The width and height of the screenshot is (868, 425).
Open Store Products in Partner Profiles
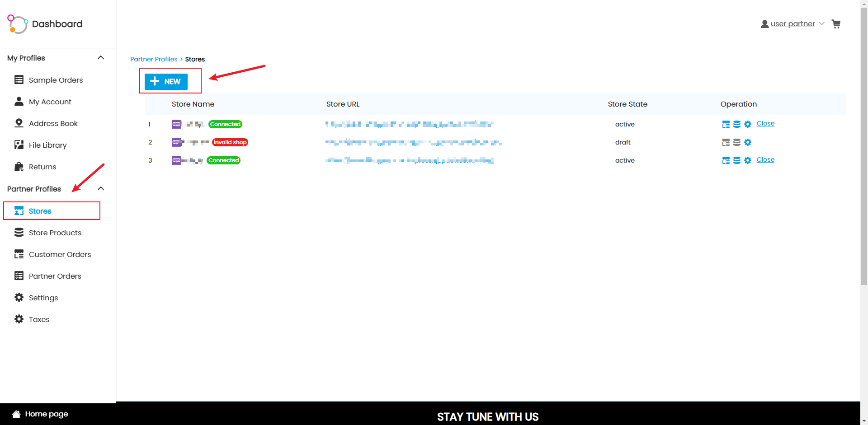coord(55,233)
